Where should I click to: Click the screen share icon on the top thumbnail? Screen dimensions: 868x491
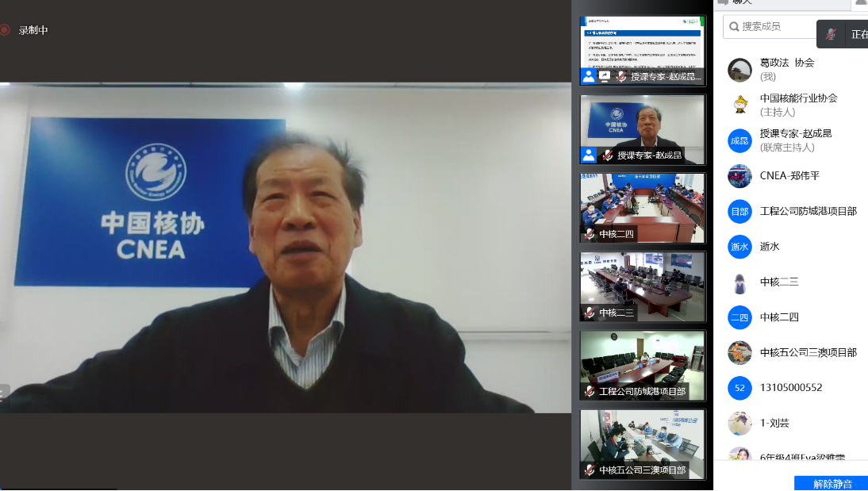click(605, 76)
